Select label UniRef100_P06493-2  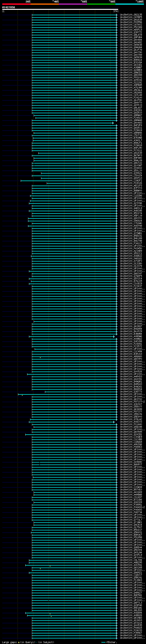[133, 507]
